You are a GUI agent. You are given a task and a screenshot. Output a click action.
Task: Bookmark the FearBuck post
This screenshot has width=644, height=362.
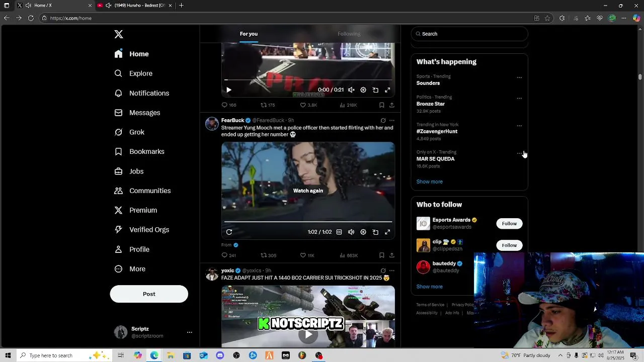[381, 255]
